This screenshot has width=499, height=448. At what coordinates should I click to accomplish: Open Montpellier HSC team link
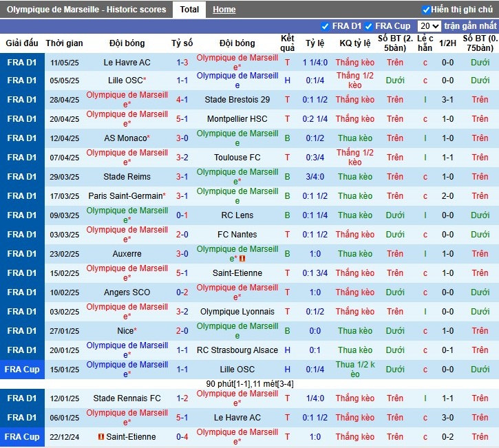pyautogui.click(x=237, y=119)
